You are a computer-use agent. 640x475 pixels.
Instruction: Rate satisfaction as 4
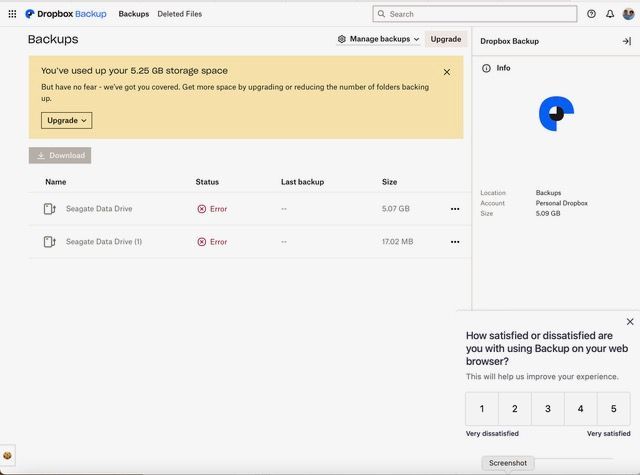click(580, 409)
